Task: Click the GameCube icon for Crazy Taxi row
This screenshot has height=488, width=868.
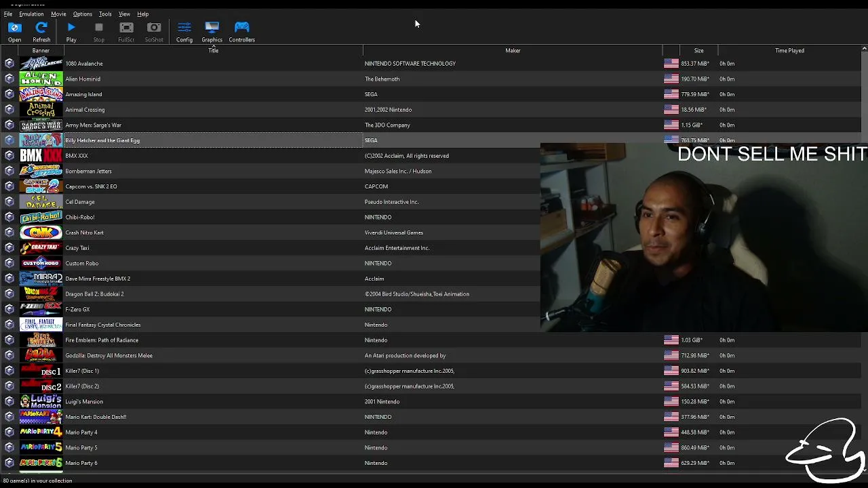Action: pos(9,248)
